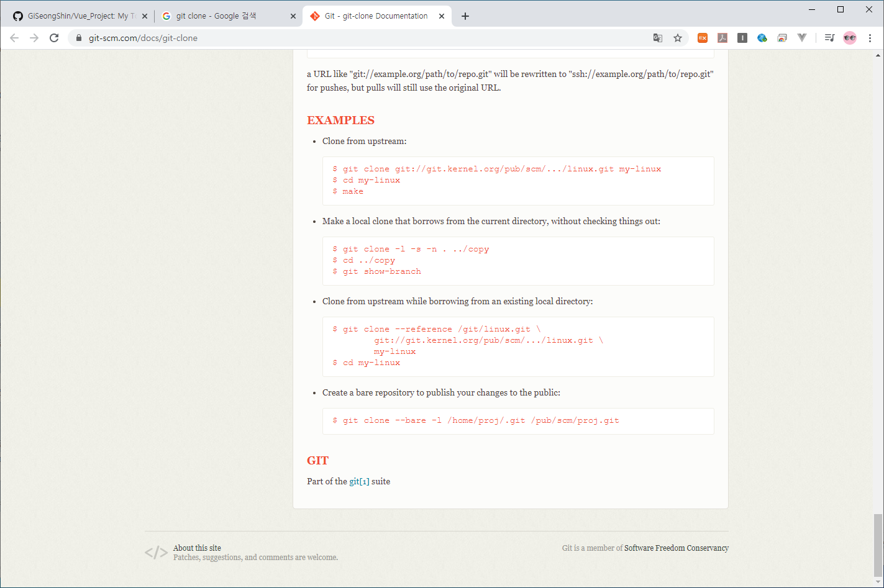Click the address bar URL git-scm.com/docs/git-clone
884x588 pixels.
pos(143,38)
